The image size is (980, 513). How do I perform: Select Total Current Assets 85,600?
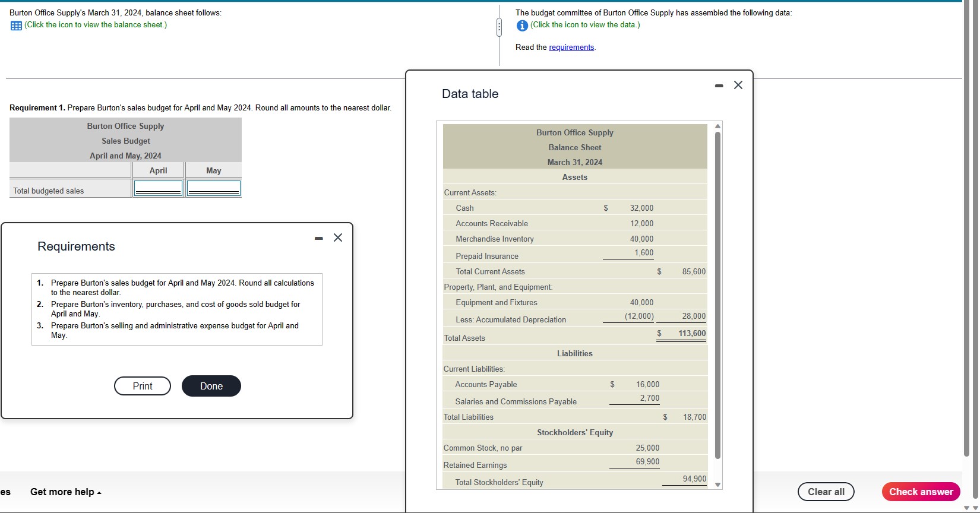pyautogui.click(x=694, y=271)
